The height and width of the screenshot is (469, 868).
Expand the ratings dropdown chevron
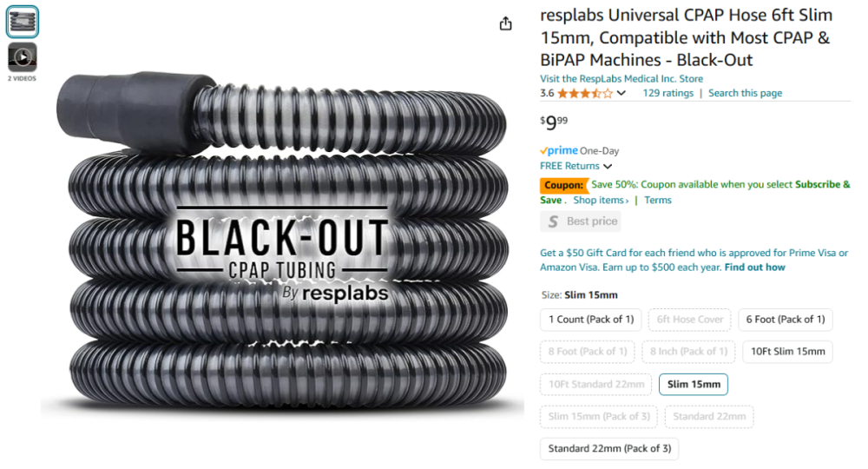tap(621, 93)
